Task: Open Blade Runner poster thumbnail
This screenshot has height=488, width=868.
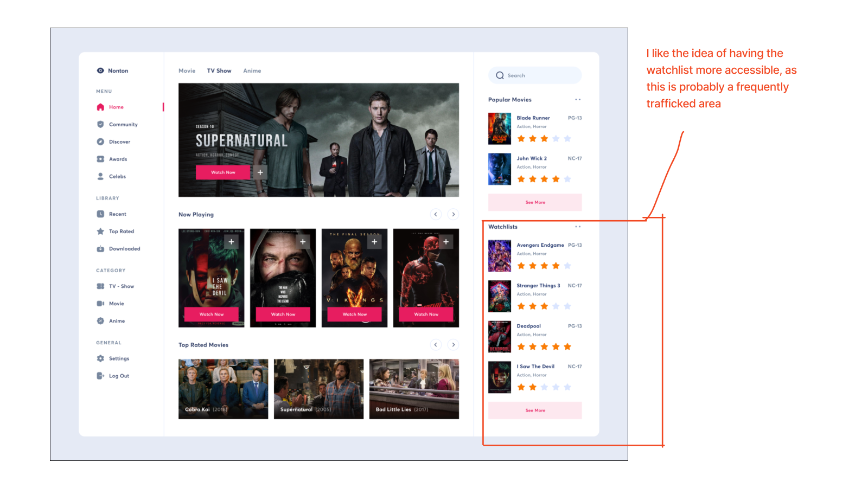Action: point(500,129)
